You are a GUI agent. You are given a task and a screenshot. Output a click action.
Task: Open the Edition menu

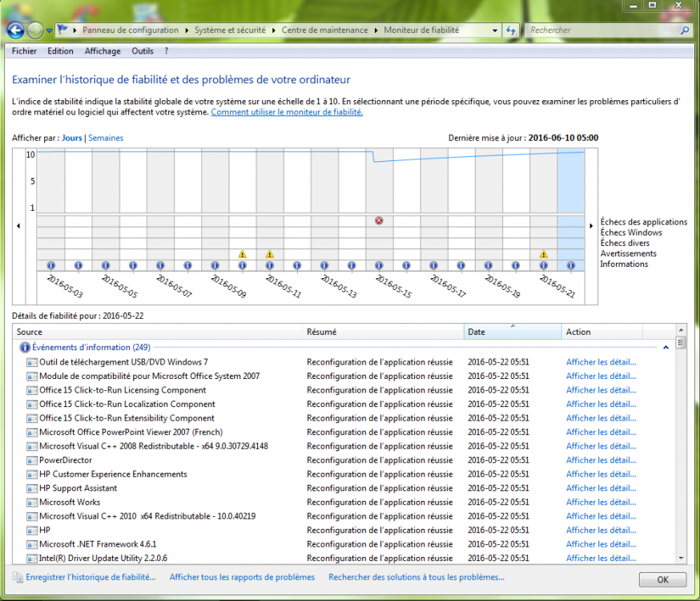[60, 51]
